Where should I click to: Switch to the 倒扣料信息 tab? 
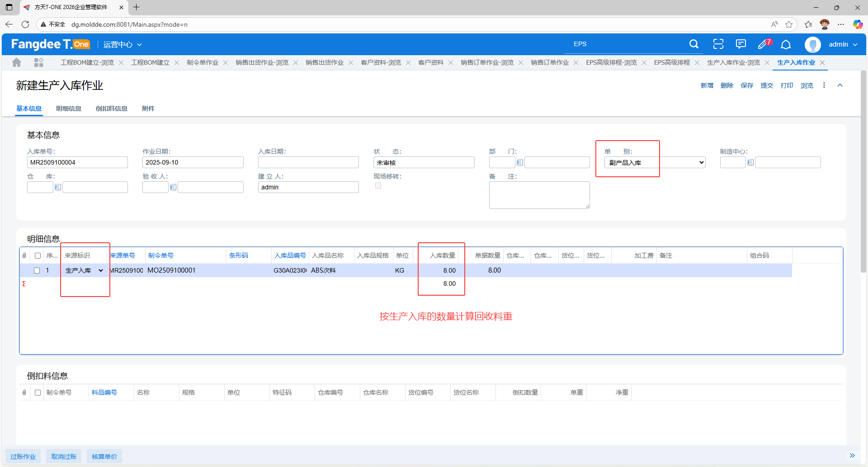111,108
